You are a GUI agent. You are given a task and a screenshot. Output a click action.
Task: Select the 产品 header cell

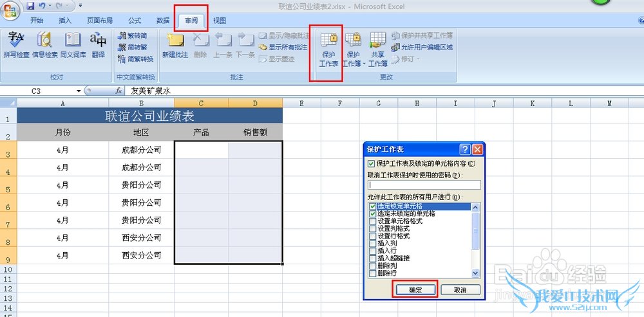[201, 132]
